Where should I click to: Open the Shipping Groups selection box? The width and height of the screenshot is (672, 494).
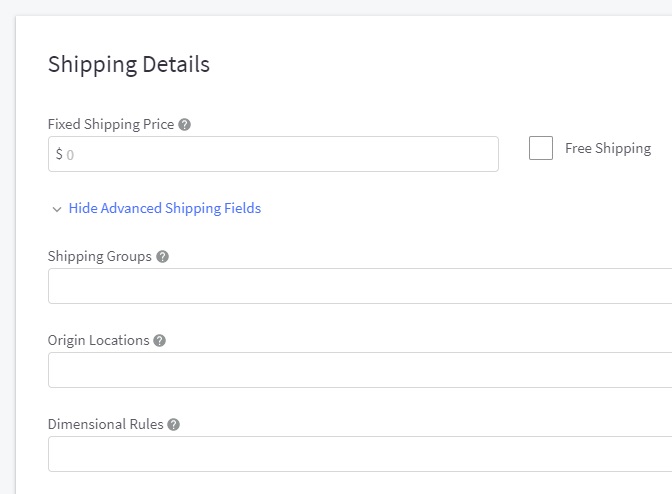[x=360, y=286]
